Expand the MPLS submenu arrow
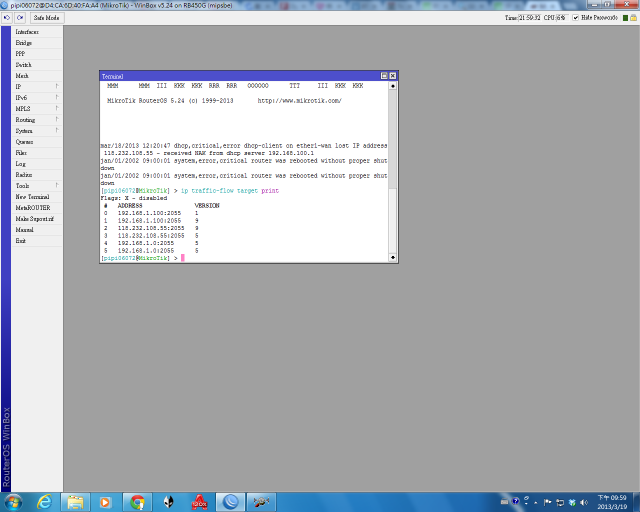 (x=57, y=109)
